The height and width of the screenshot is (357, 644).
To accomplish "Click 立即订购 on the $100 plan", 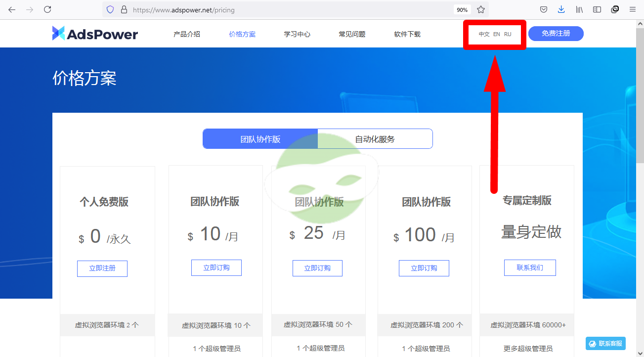I will click(424, 268).
